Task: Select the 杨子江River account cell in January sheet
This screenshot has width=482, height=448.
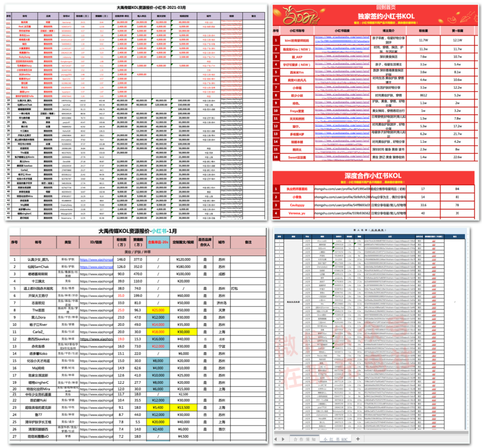Action: tap(38, 325)
